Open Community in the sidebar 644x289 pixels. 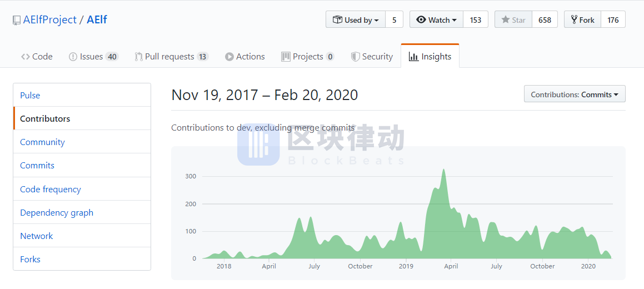click(82, 142)
